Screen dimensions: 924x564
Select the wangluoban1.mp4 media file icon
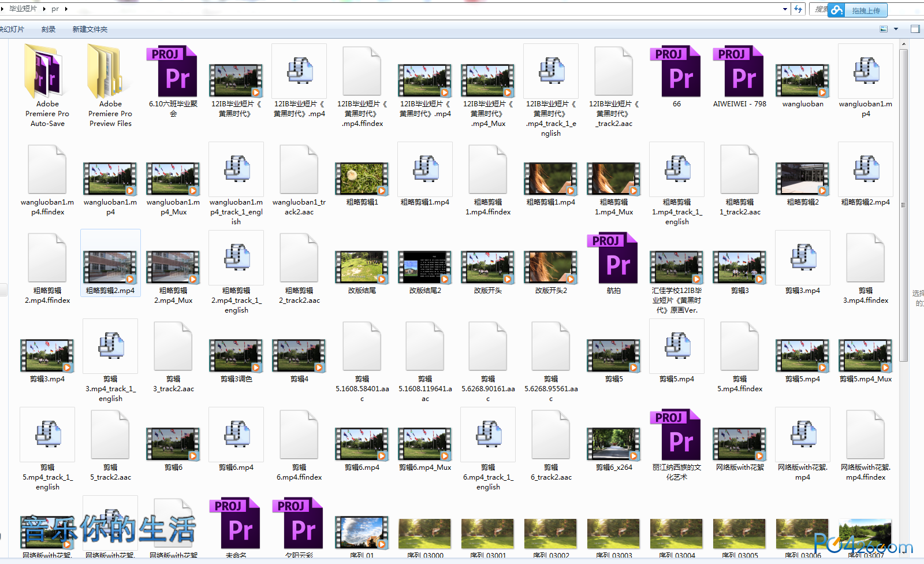click(x=865, y=71)
